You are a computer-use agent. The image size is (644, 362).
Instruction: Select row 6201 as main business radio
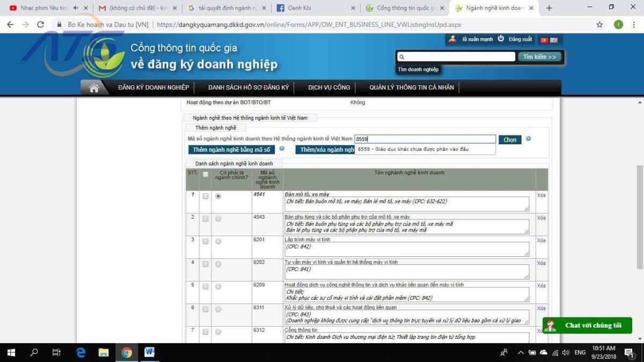point(218,241)
